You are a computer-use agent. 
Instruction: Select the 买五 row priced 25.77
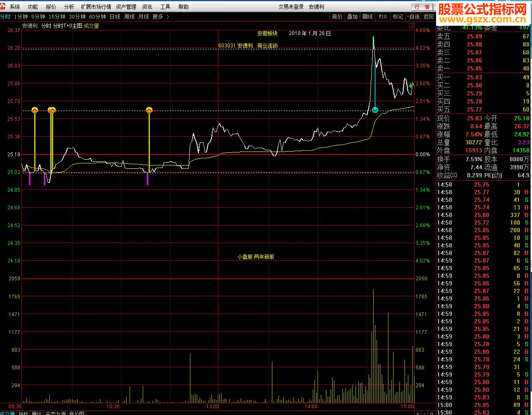[483, 109]
